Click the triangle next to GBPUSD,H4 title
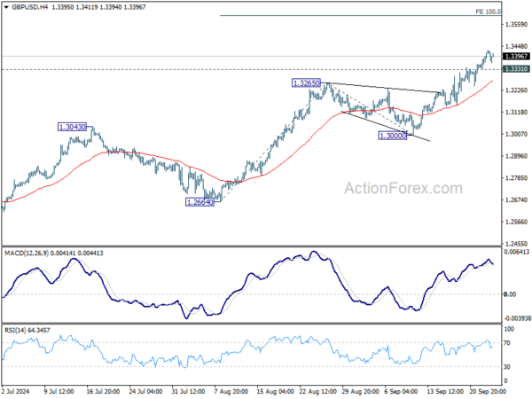 pyautogui.click(x=6, y=7)
